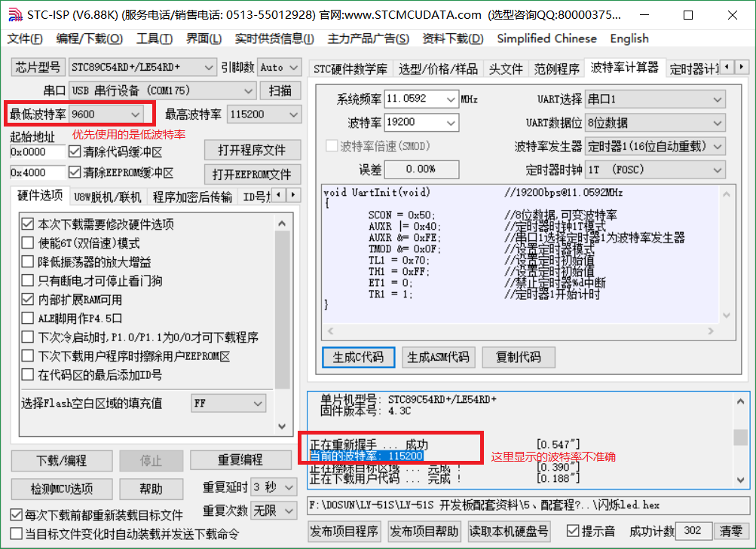The width and height of the screenshot is (756, 549).
Task: Click the 清零 counter reset button
Action: click(731, 531)
